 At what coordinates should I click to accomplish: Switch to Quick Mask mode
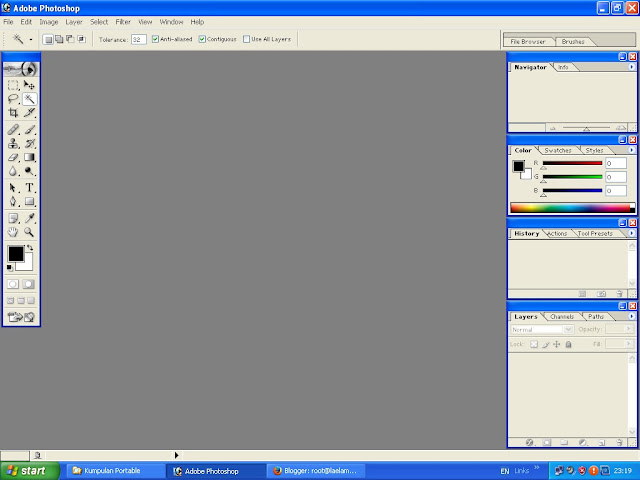coord(29,284)
